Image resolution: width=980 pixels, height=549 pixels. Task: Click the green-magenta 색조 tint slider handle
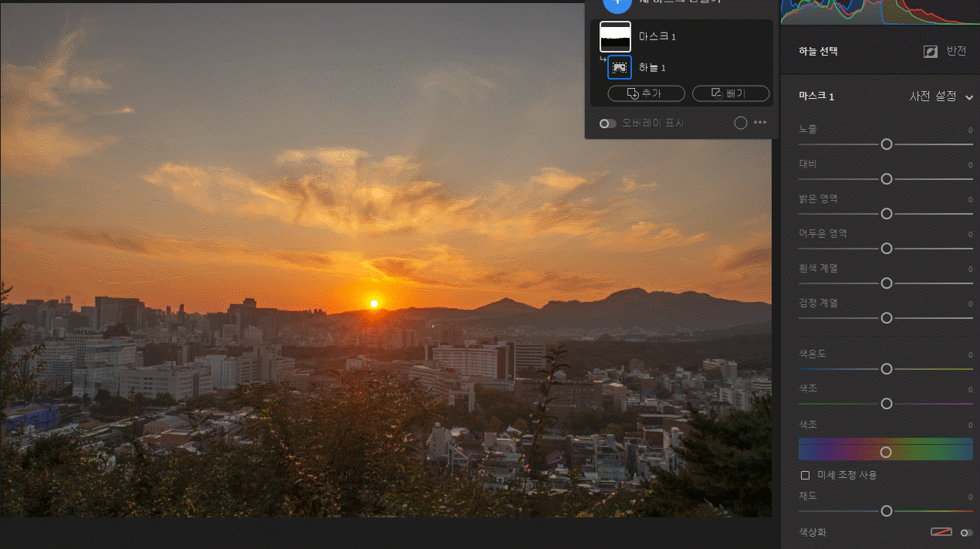(887, 404)
